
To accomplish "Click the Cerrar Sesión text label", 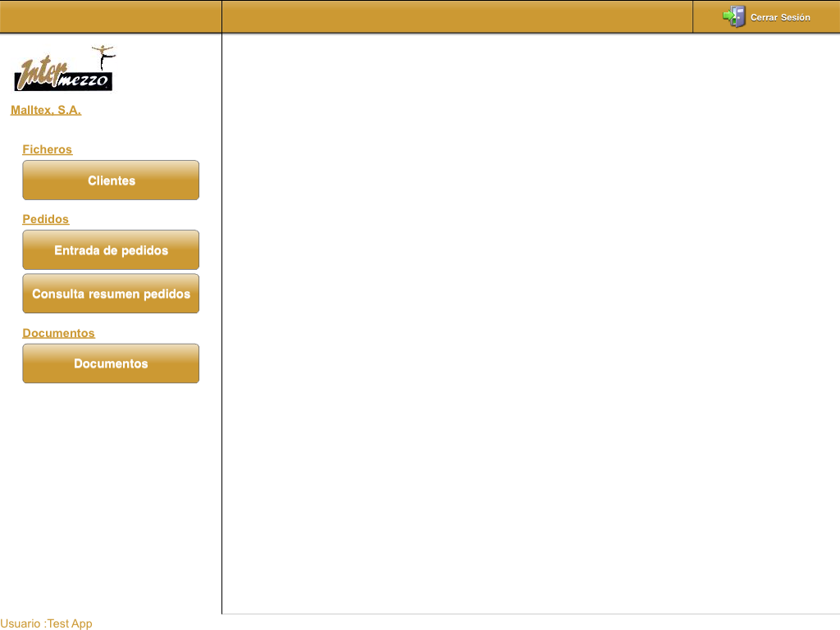I will 780,17.
